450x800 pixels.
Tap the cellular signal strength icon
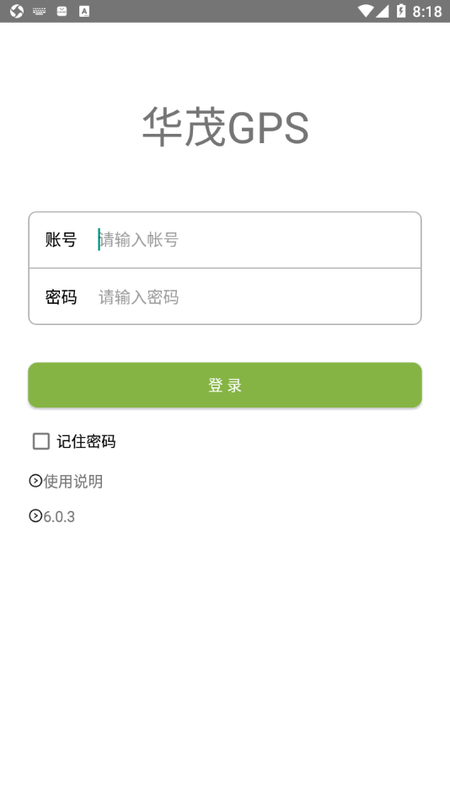pos(382,11)
